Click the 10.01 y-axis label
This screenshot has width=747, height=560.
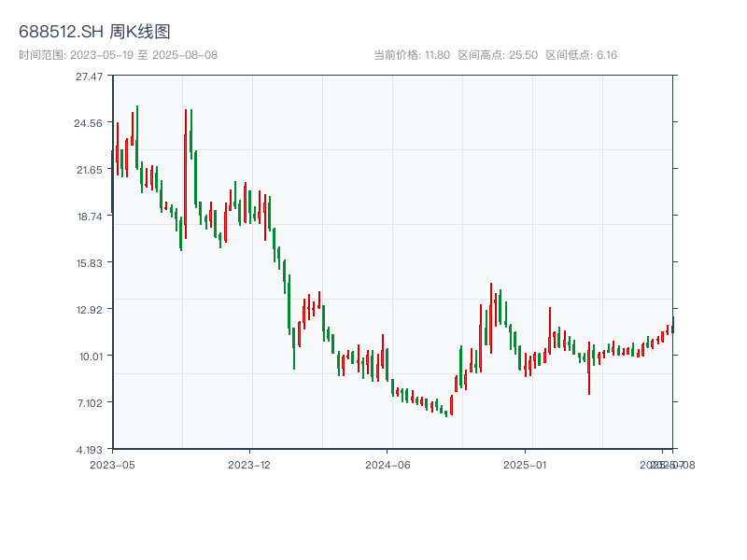pos(90,356)
